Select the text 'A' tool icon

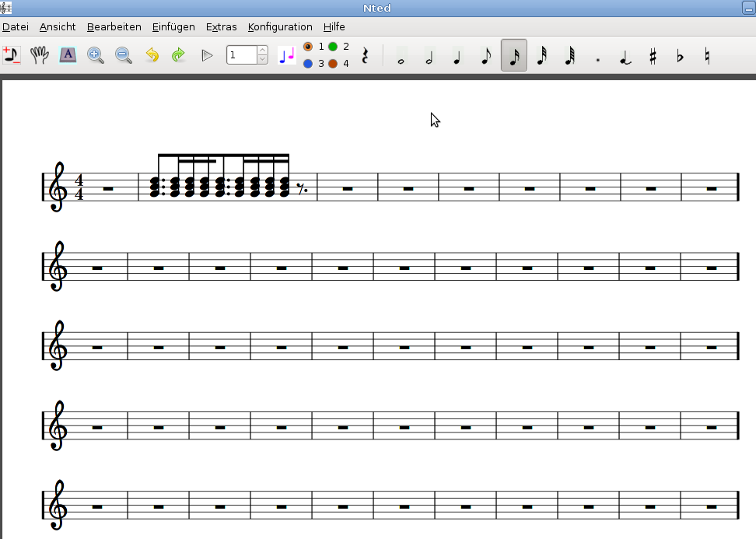click(x=68, y=55)
